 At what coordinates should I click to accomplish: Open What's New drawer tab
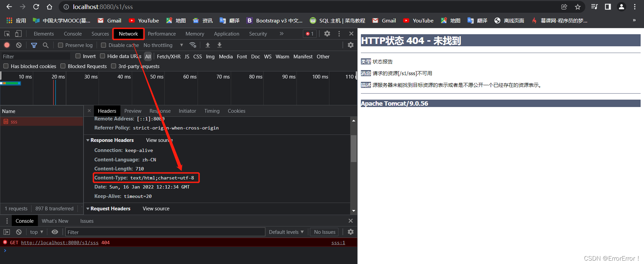pyautogui.click(x=55, y=221)
